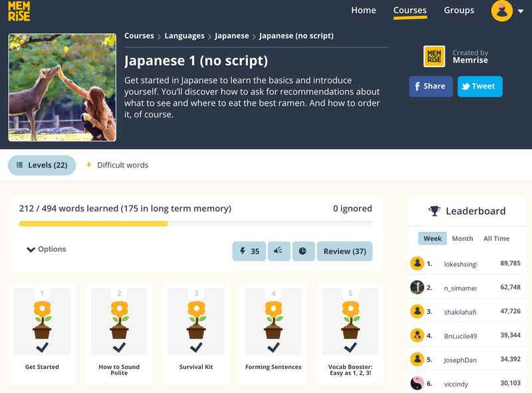Click the words learned progress bar
The width and height of the screenshot is (532, 393).
point(196,223)
